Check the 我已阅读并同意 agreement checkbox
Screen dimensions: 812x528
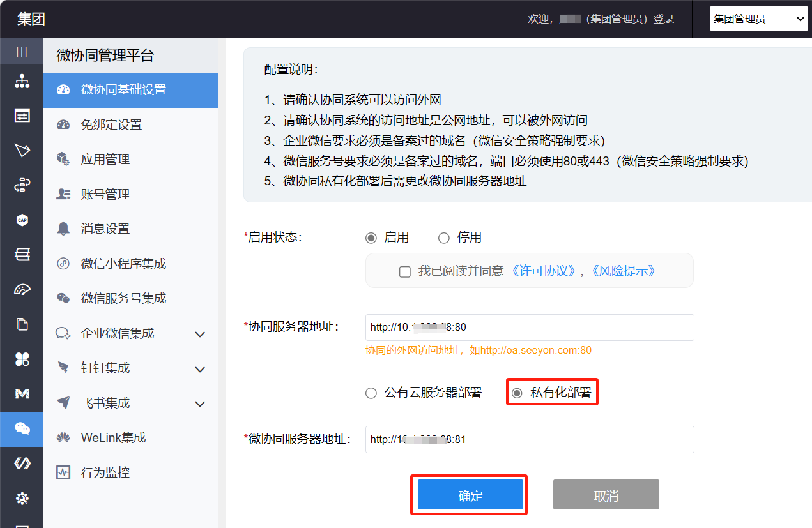(404, 271)
